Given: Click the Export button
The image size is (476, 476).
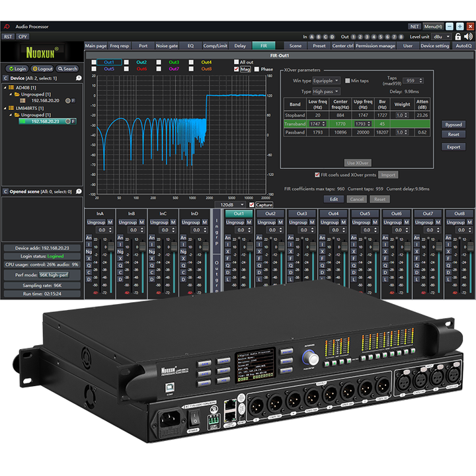Looking at the screenshot, I should coord(453,147).
